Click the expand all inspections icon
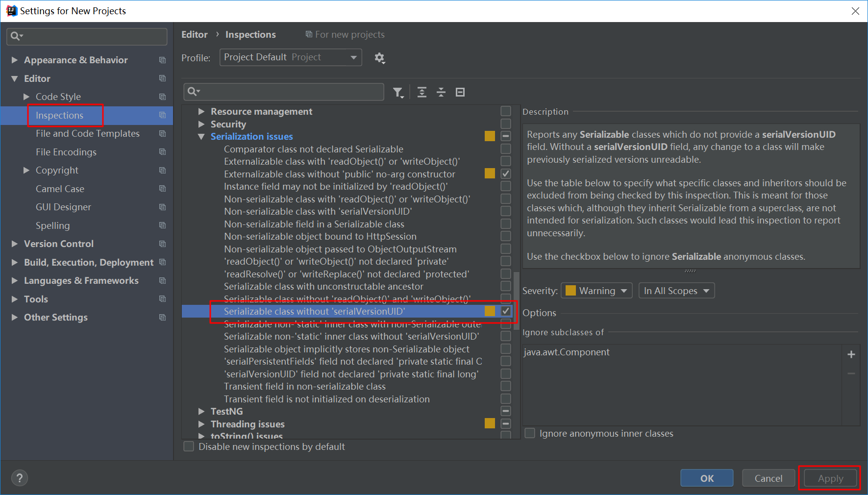Viewport: 868px width, 495px height. pyautogui.click(x=422, y=92)
